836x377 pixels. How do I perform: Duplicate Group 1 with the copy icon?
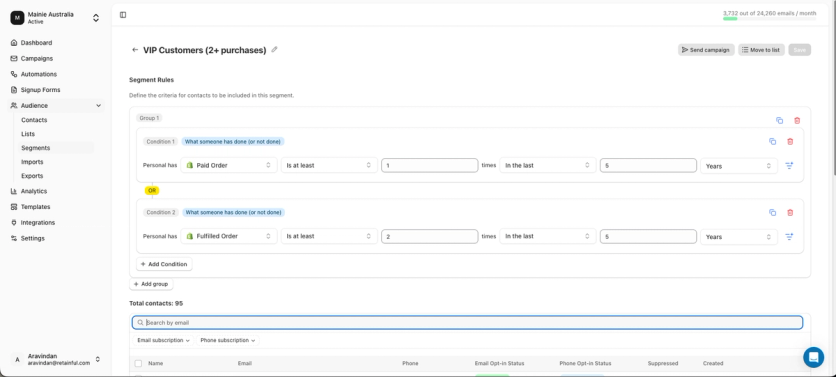[x=779, y=121]
